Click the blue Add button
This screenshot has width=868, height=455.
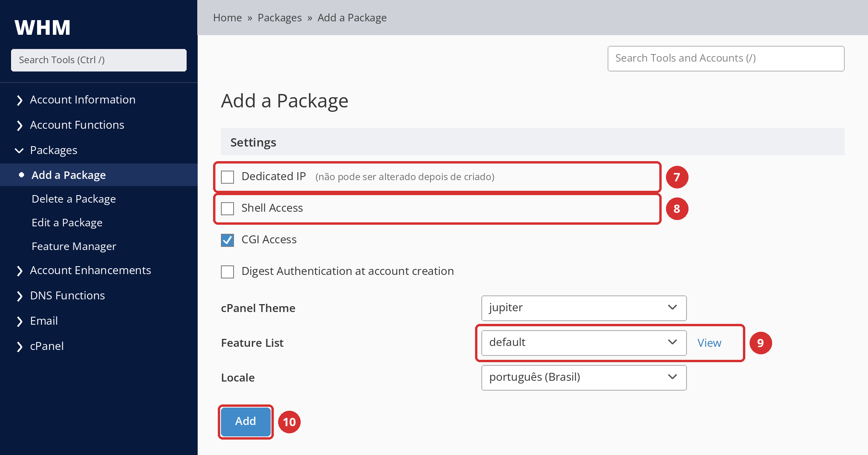coord(245,422)
